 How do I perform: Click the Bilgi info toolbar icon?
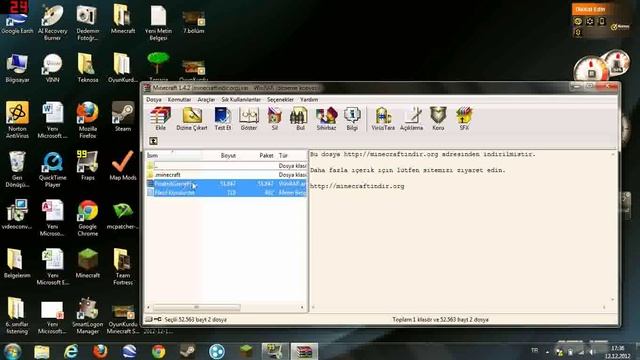pyautogui.click(x=352, y=118)
